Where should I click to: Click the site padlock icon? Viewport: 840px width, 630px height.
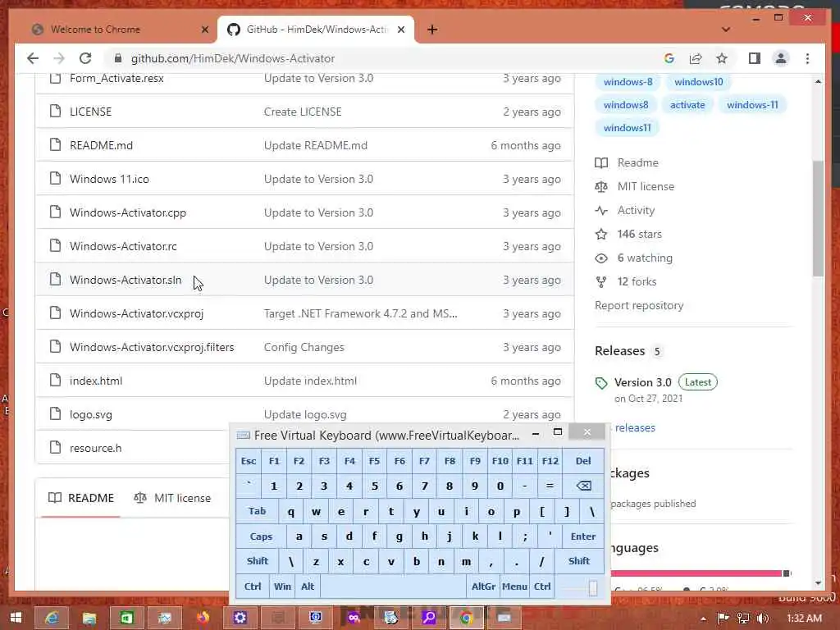pyautogui.click(x=118, y=58)
